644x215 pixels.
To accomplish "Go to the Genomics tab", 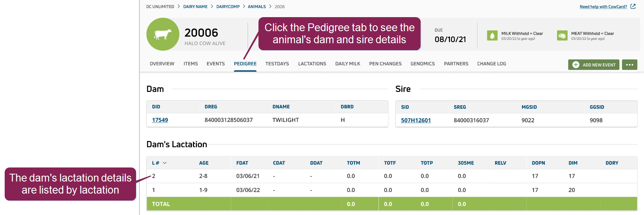I will tap(423, 64).
